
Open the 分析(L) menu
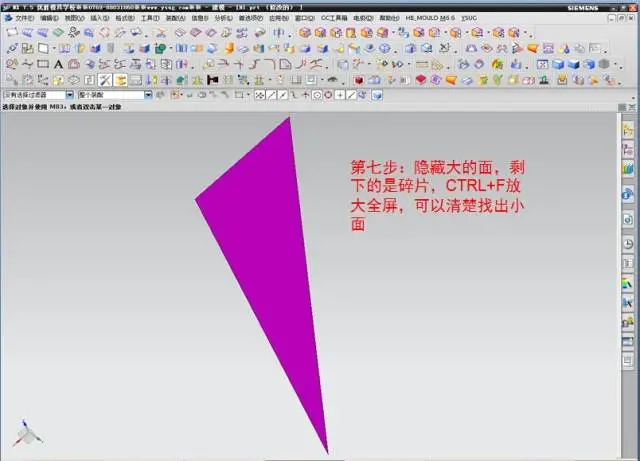(x=223, y=18)
